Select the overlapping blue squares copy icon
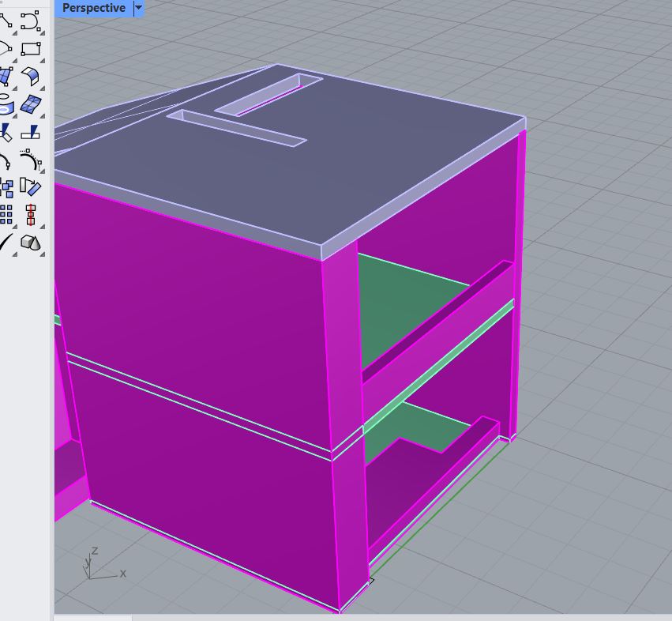 (6, 188)
